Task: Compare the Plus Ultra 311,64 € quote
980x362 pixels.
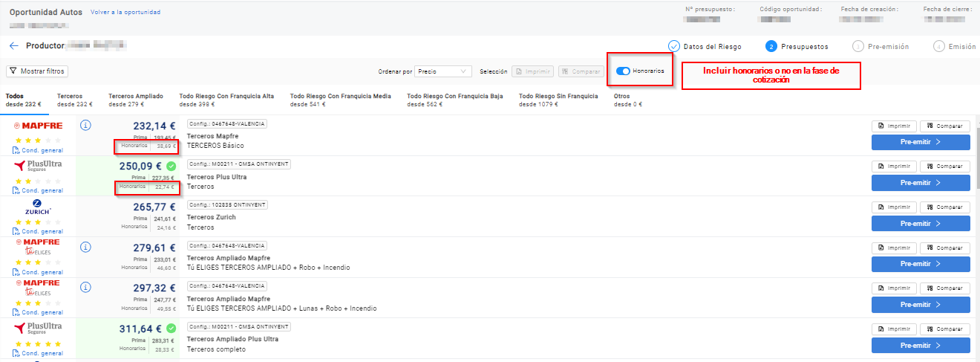Action: point(945,329)
